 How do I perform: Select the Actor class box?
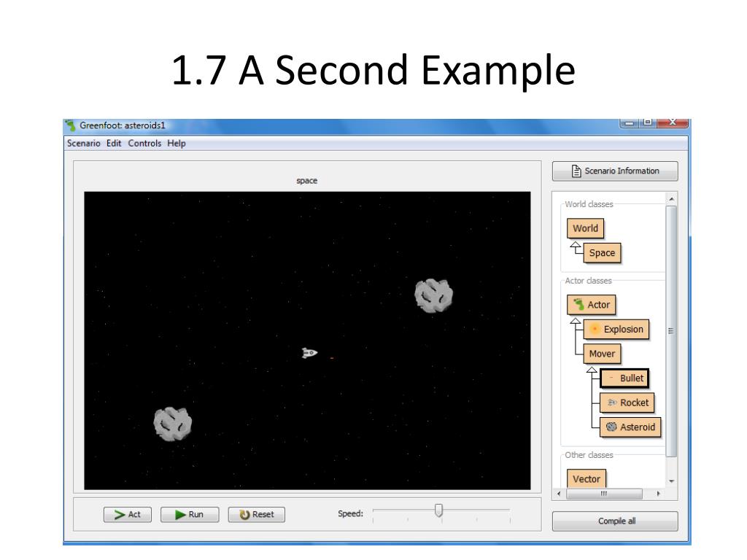[x=591, y=305]
